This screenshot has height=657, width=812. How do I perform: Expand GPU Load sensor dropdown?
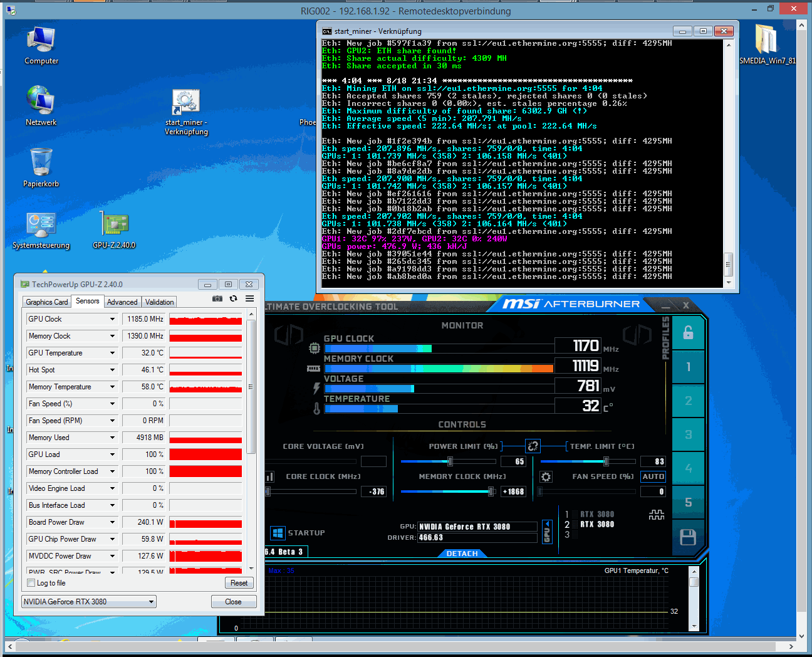tap(113, 455)
